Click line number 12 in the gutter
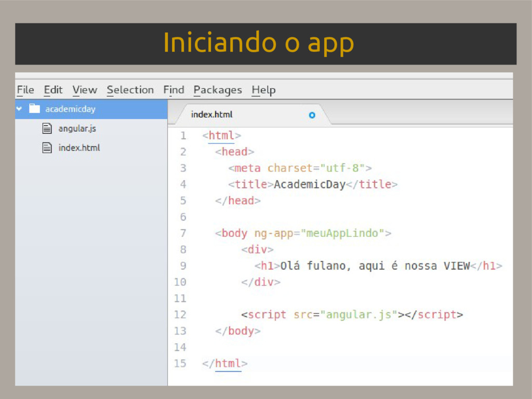 (x=180, y=314)
